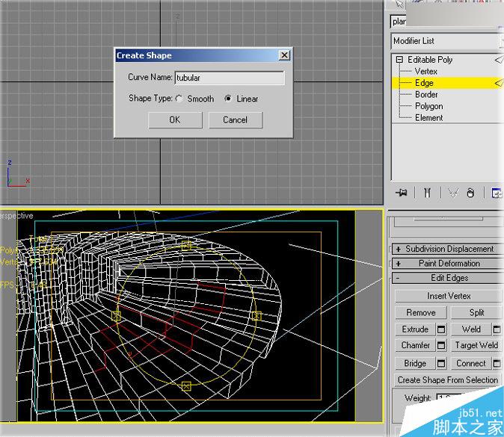
Task: Open the Modifier List dropdown
Action: tap(446, 41)
